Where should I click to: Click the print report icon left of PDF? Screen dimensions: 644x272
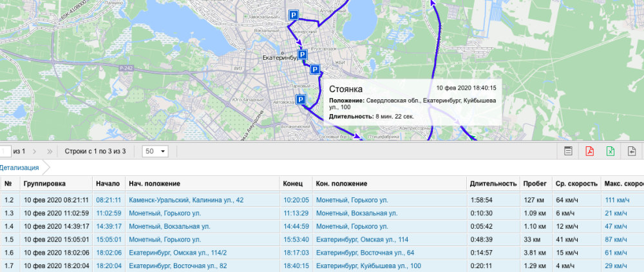[x=568, y=151]
